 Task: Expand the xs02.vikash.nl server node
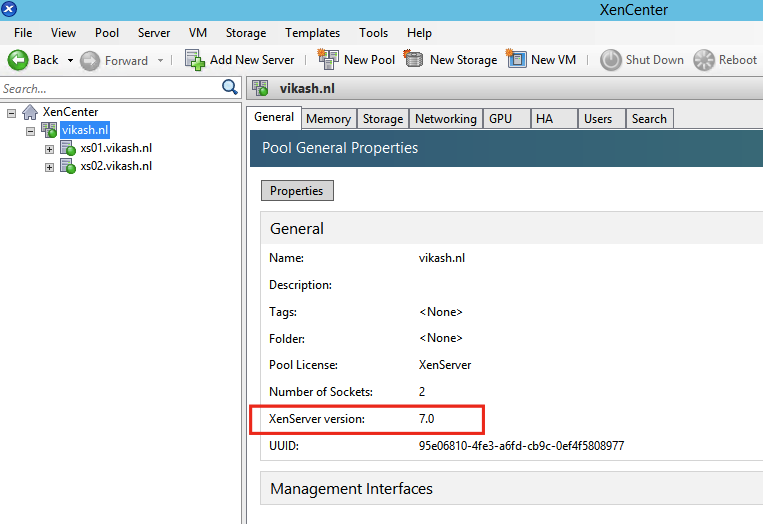click(49, 167)
